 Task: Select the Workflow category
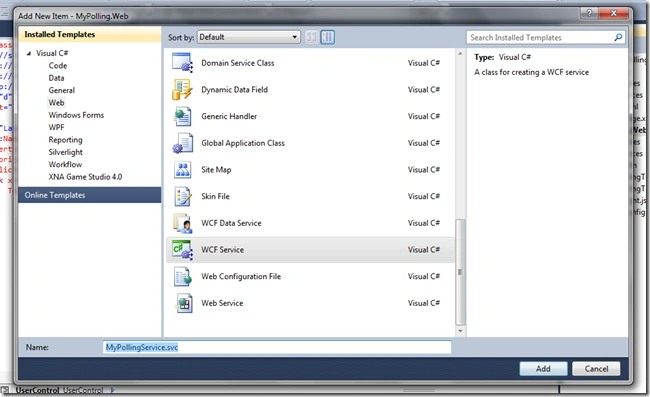coord(65,165)
